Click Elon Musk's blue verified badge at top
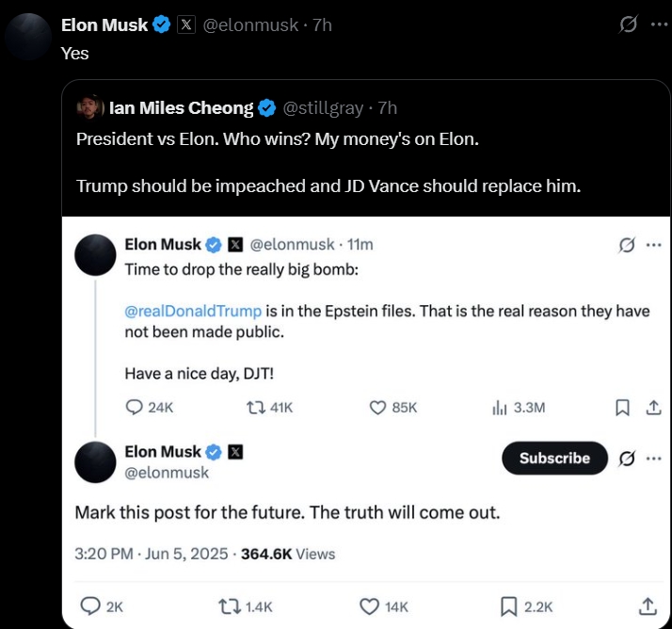 [162, 25]
